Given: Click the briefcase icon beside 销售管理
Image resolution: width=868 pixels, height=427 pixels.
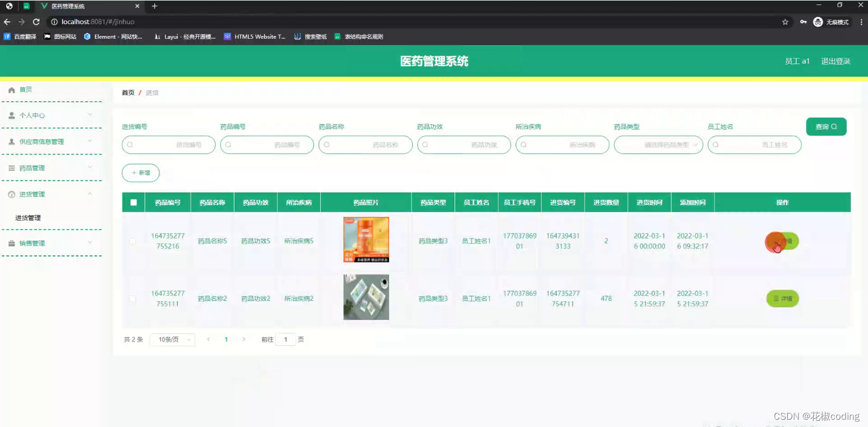Looking at the screenshot, I should coord(11,243).
